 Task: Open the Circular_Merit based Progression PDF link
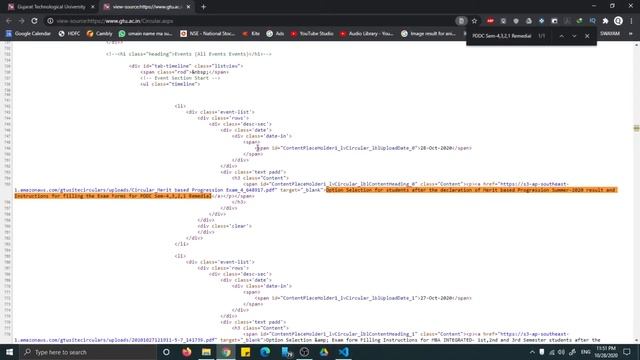[x=146, y=190]
